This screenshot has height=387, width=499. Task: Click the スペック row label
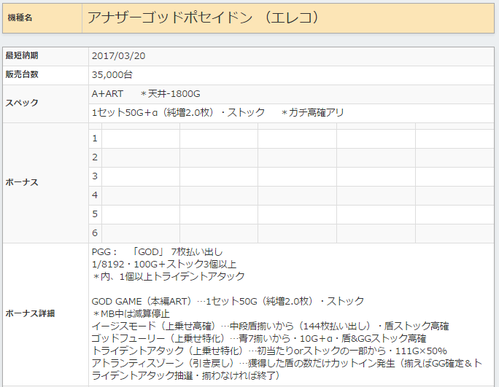(22, 103)
